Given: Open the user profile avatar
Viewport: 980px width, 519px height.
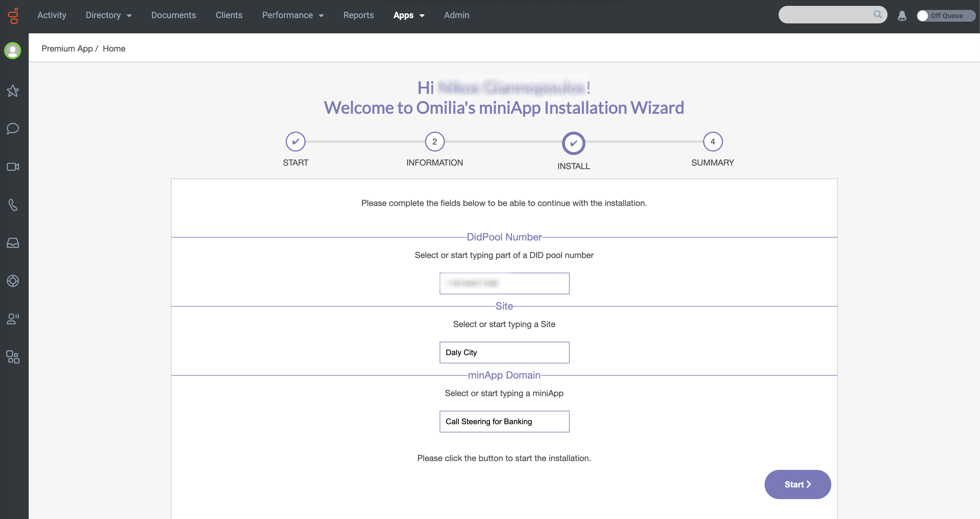Looking at the screenshot, I should (x=13, y=51).
